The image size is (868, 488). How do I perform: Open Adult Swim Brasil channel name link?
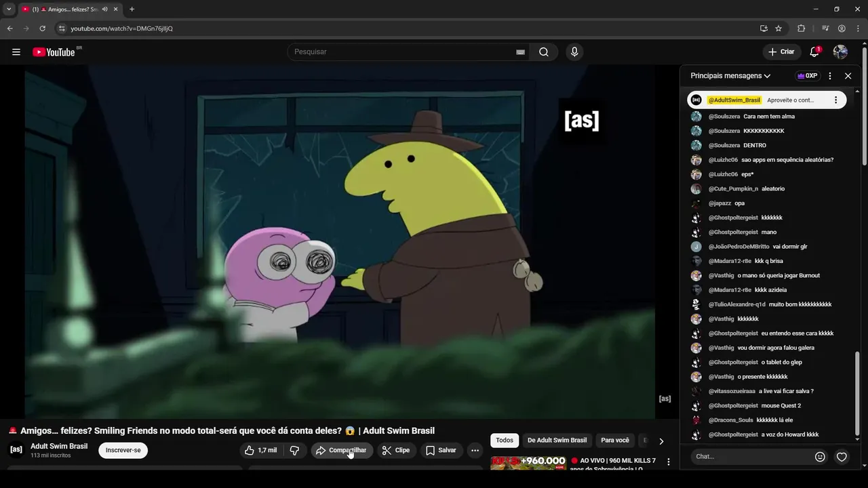[x=59, y=446]
